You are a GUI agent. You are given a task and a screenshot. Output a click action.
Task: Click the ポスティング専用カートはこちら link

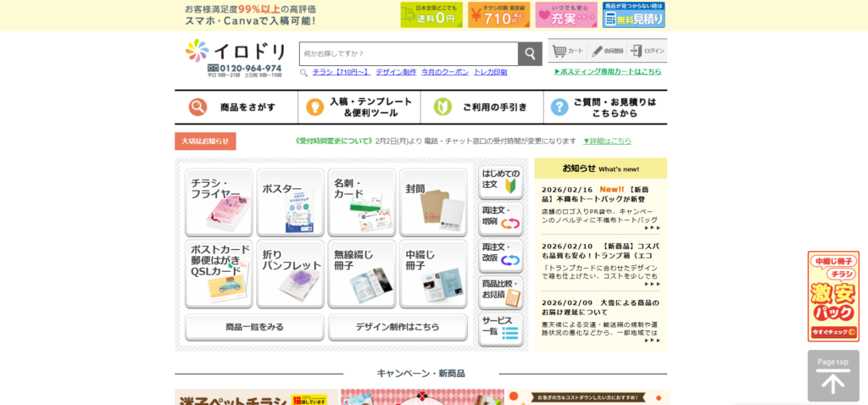(x=607, y=72)
